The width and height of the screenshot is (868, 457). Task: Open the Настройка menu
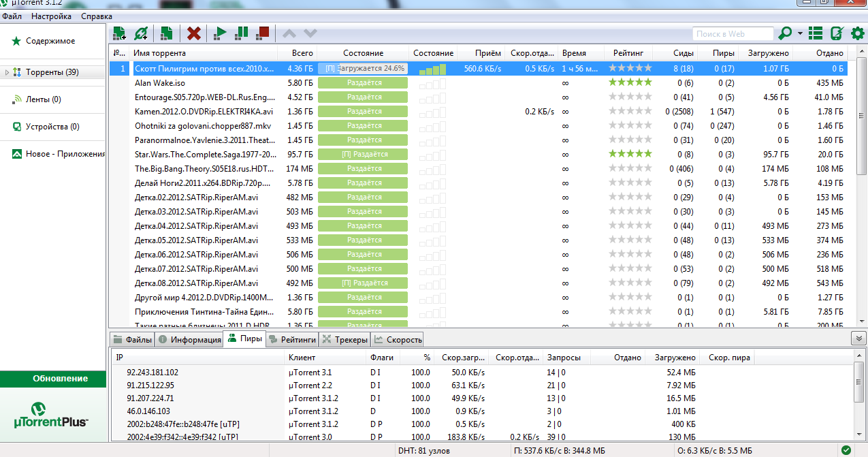(51, 16)
